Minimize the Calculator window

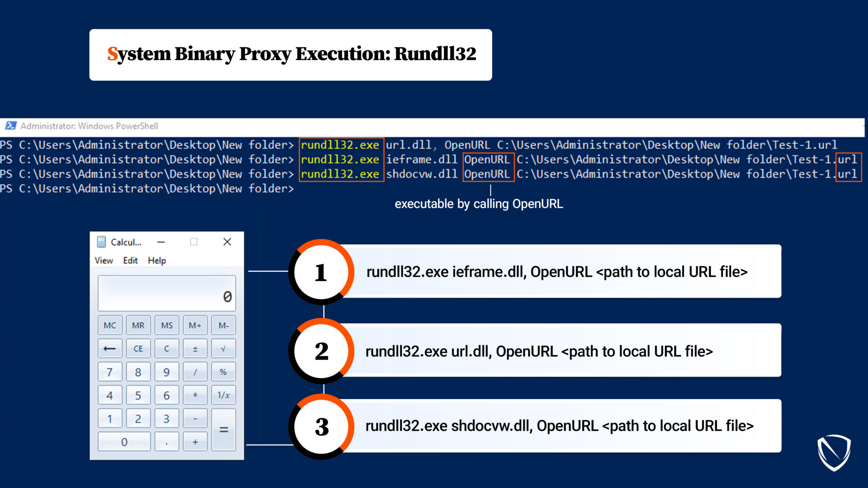pos(161,242)
